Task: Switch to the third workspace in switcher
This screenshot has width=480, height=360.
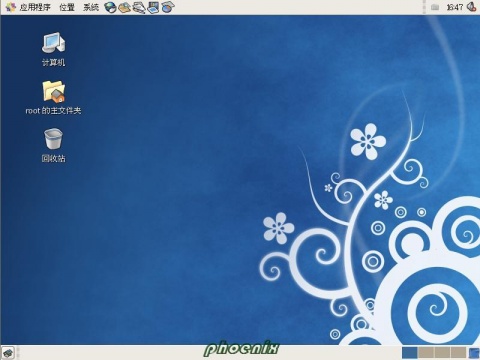Action: click(x=442, y=353)
